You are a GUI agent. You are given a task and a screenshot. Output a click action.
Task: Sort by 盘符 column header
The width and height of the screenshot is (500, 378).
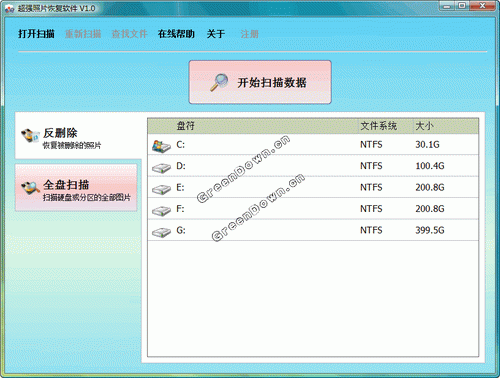click(x=186, y=126)
